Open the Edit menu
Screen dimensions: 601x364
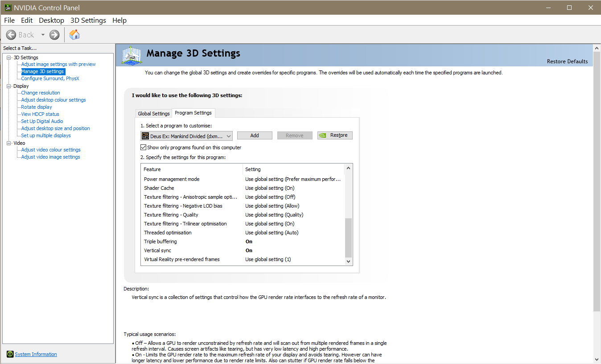tap(27, 20)
